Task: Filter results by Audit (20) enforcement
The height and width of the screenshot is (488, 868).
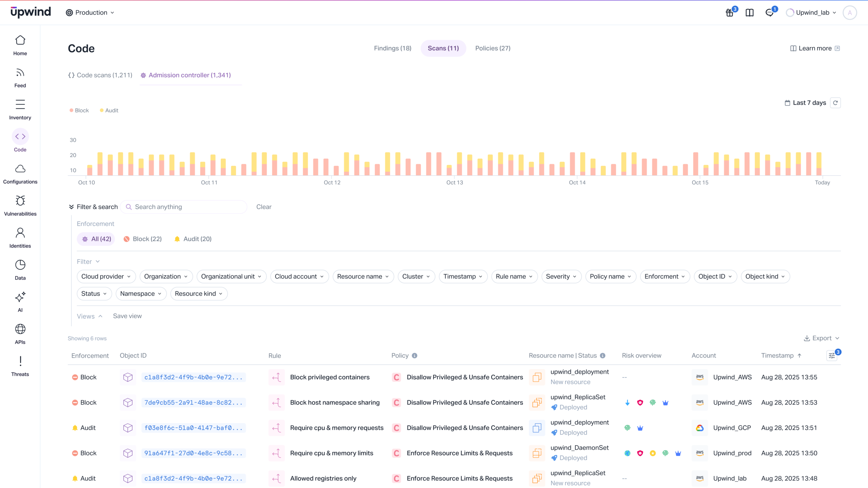Action: tap(192, 239)
